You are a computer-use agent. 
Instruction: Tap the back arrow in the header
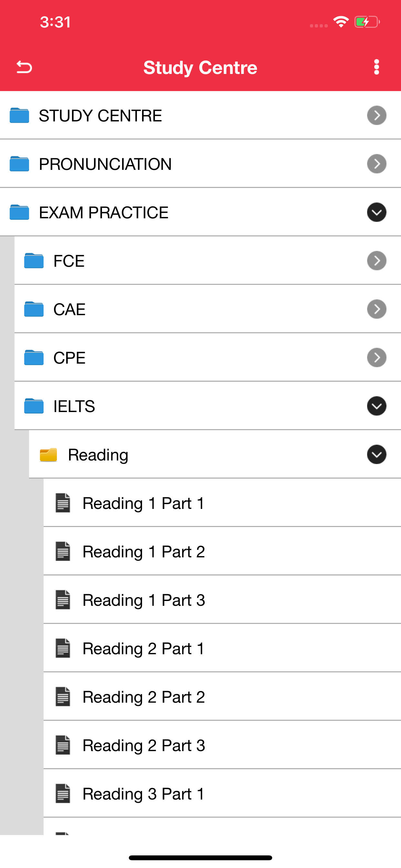coord(23,67)
